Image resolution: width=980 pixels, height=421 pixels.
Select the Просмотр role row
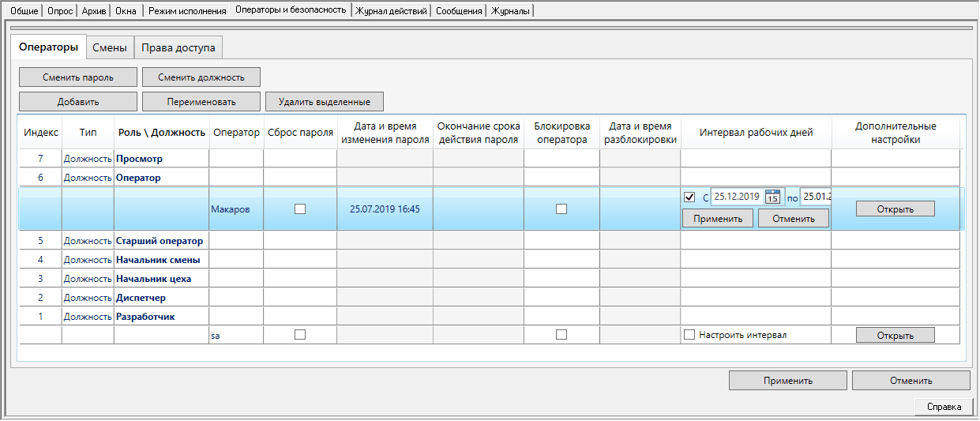(490, 159)
